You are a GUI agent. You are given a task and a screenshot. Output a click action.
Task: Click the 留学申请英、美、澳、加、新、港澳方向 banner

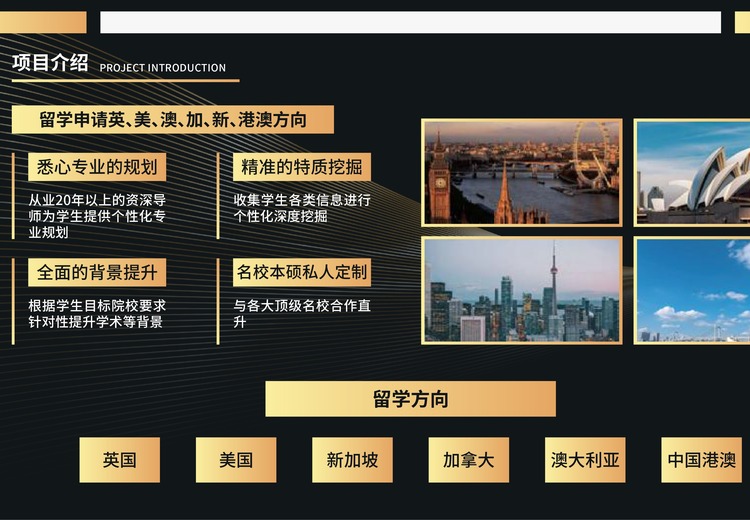[x=173, y=120]
